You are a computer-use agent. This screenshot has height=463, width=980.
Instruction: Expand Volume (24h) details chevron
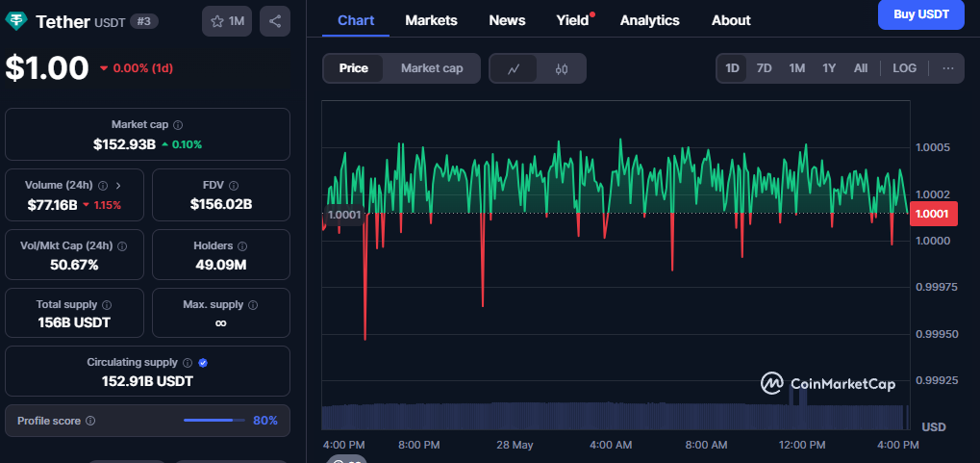coord(118,186)
